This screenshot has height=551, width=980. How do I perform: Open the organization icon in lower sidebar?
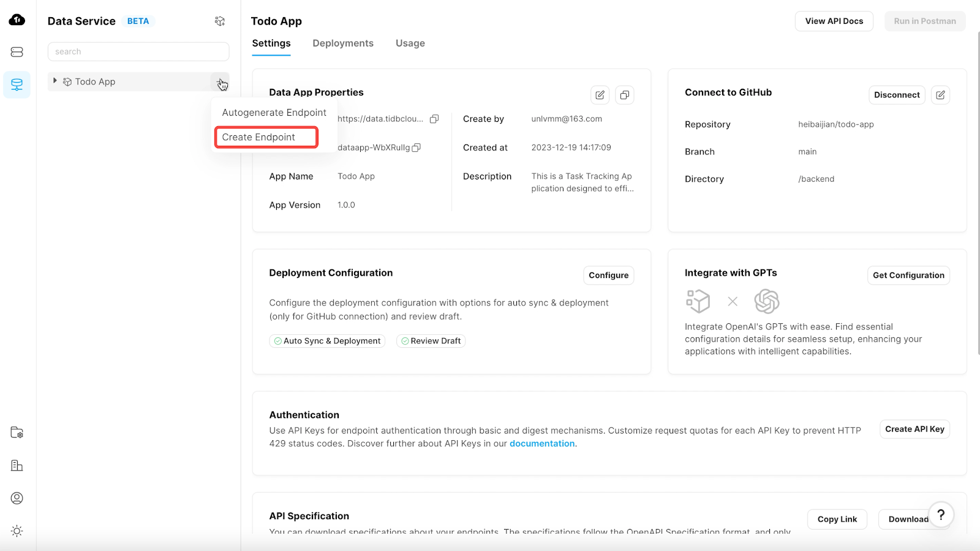click(x=17, y=465)
